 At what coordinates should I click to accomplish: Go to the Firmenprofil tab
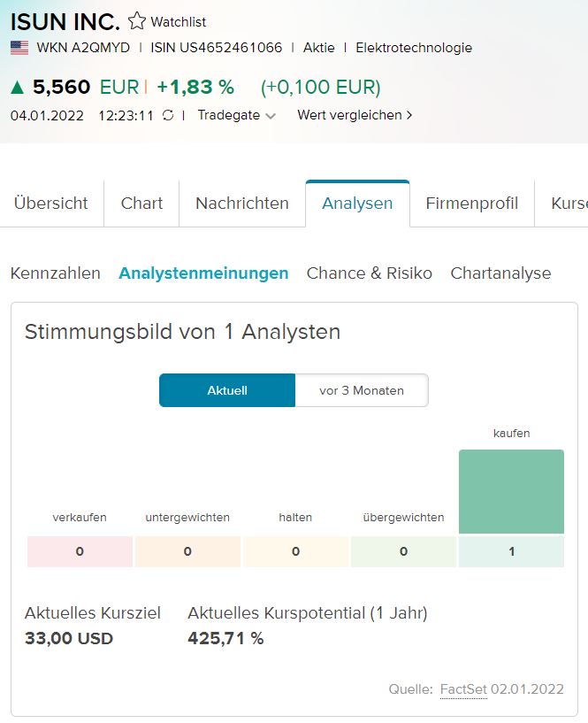click(471, 204)
